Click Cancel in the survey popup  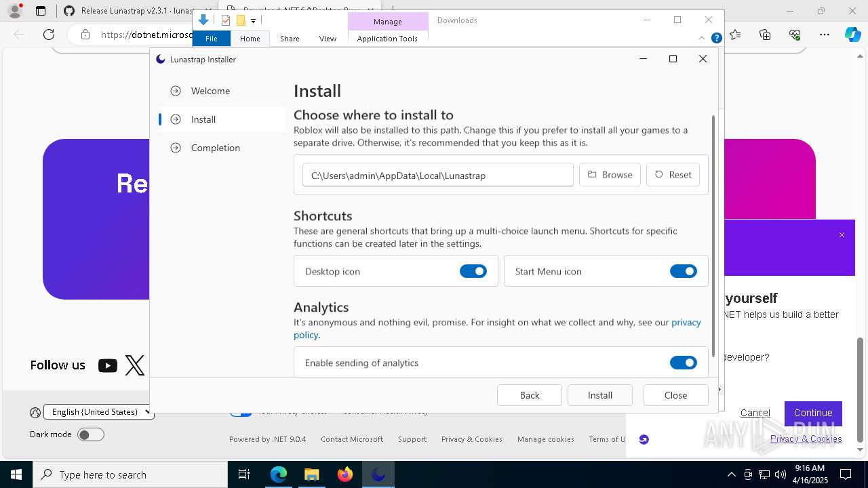755,413
